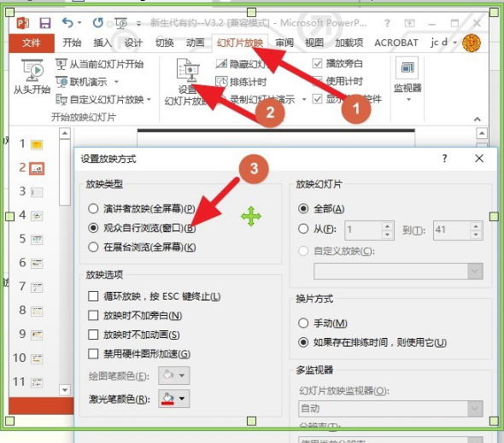Open help in 设置放映方式 dialog
The image size is (504, 443).
pyautogui.click(x=444, y=158)
